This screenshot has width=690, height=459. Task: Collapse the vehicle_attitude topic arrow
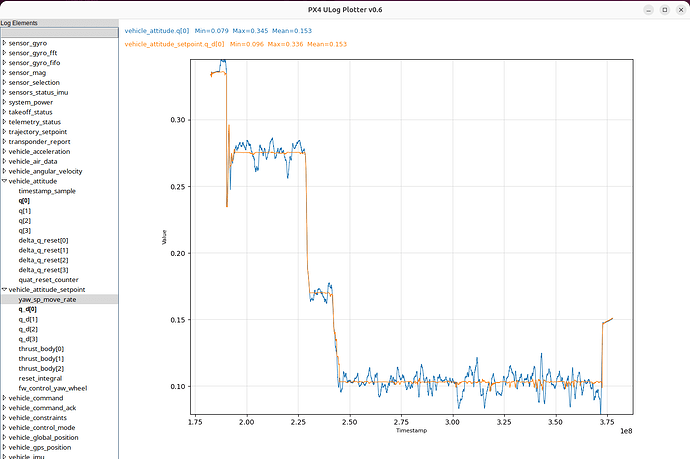[4, 181]
